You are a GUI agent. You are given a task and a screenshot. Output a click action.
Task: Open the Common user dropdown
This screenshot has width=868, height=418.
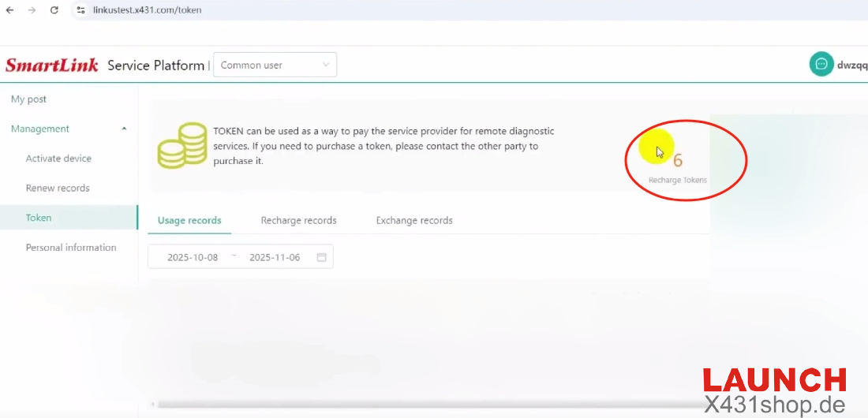click(275, 65)
